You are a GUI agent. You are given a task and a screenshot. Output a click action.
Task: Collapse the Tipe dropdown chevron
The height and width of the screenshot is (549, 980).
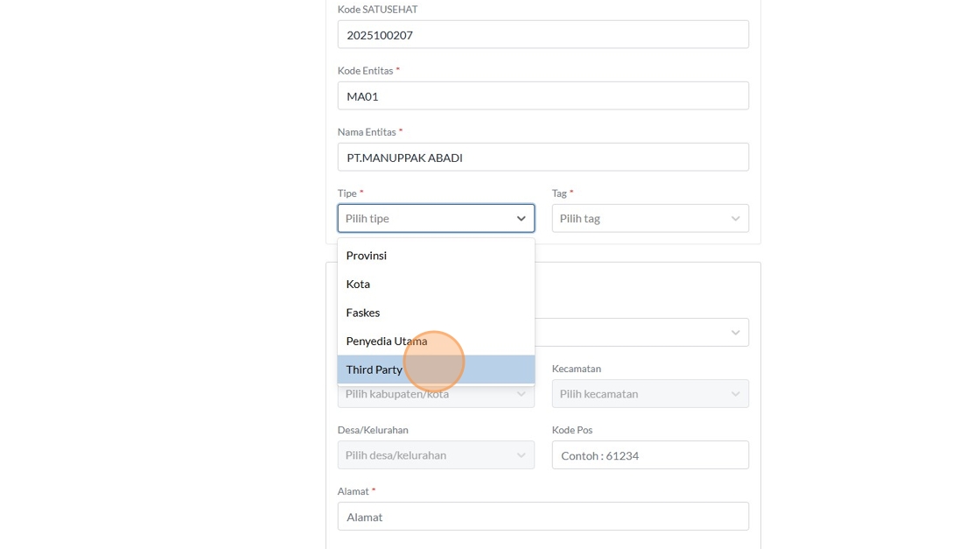click(521, 219)
